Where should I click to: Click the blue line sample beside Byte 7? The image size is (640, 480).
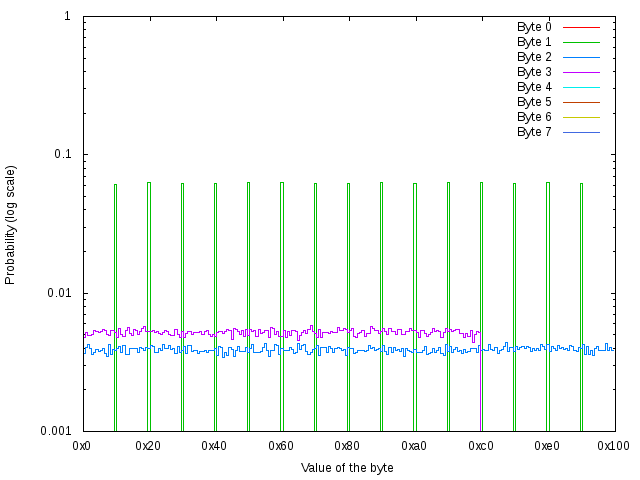click(x=580, y=132)
